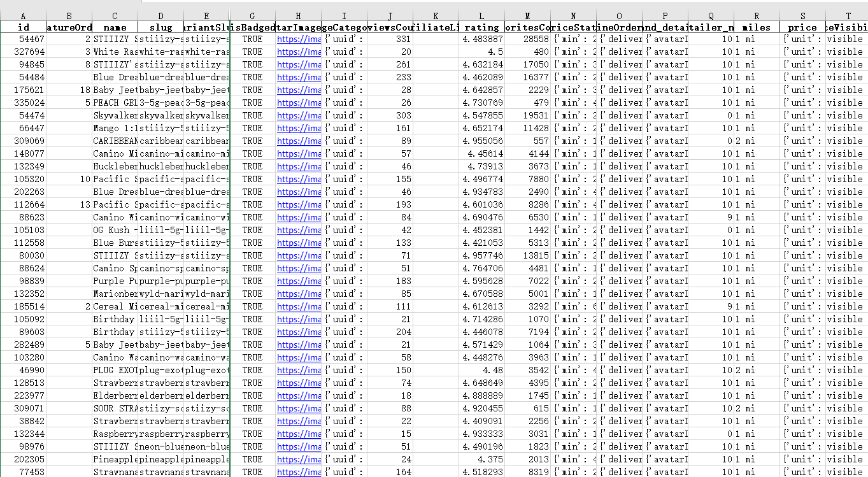
Task: Open the image link in row 46990
Action: (x=299, y=370)
